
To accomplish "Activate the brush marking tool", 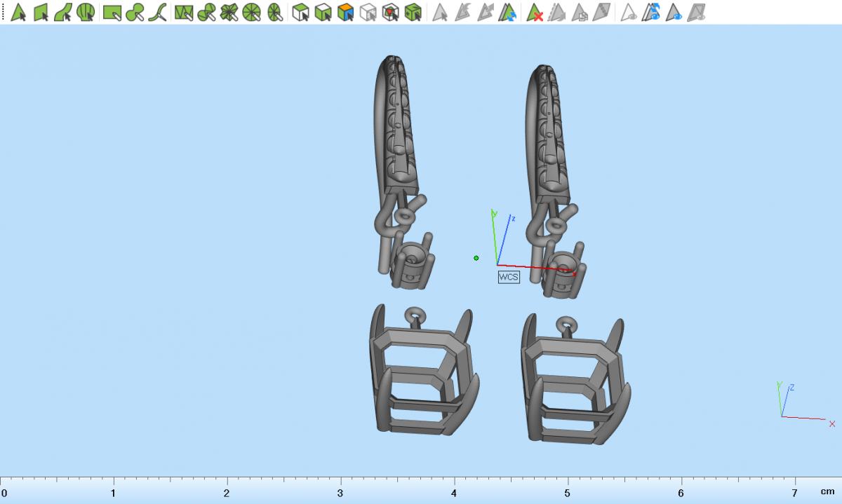I will 135,12.
